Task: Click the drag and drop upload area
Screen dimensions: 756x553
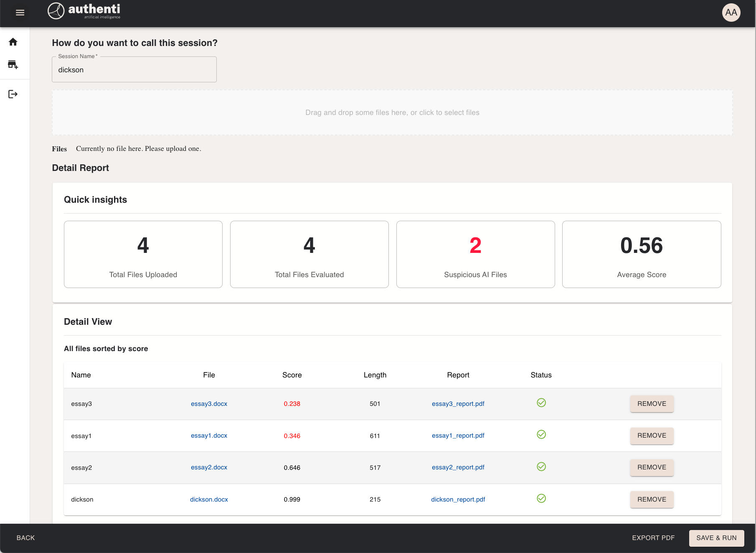Action: pos(392,112)
